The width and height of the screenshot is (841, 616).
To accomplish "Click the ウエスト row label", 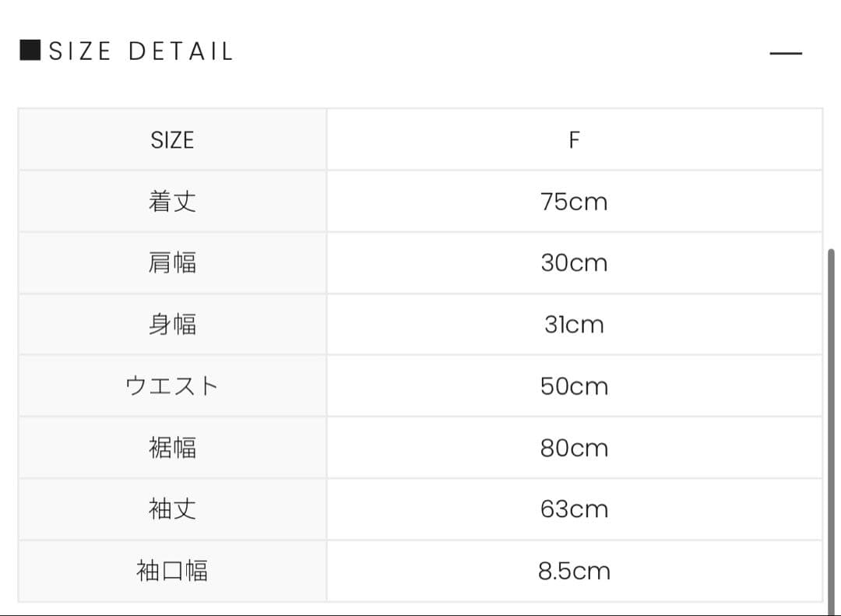I will pos(172,386).
